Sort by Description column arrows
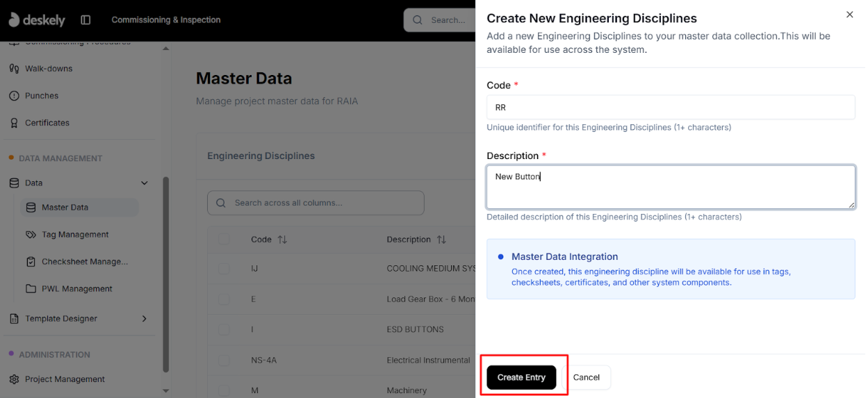Image resolution: width=868 pixels, height=398 pixels. point(441,240)
